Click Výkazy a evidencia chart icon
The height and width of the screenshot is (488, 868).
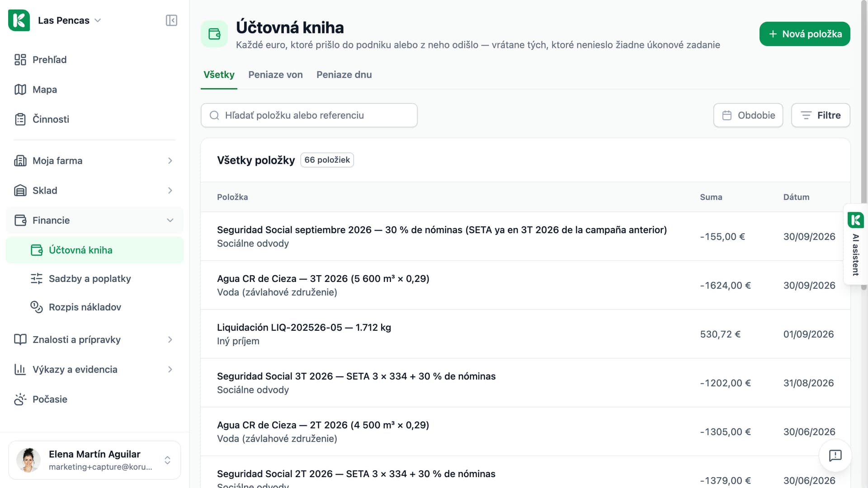point(20,369)
